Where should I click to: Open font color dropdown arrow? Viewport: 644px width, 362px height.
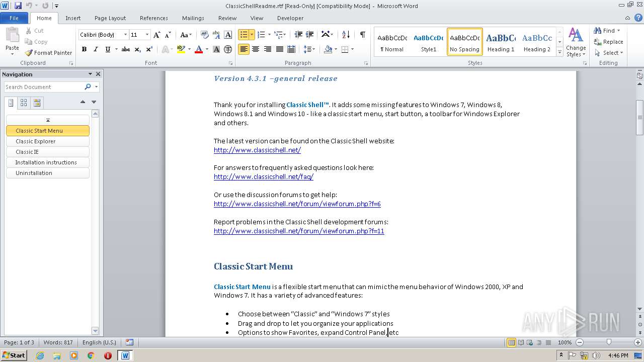[206, 49]
